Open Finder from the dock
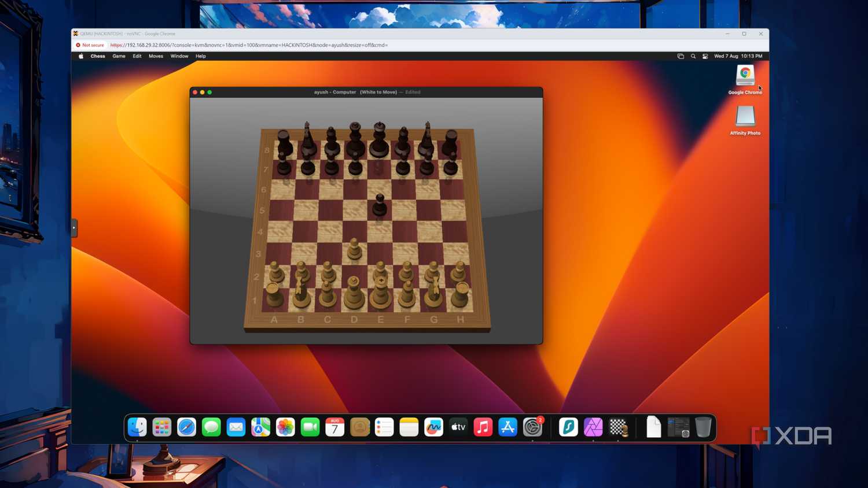The height and width of the screenshot is (488, 868). (137, 427)
